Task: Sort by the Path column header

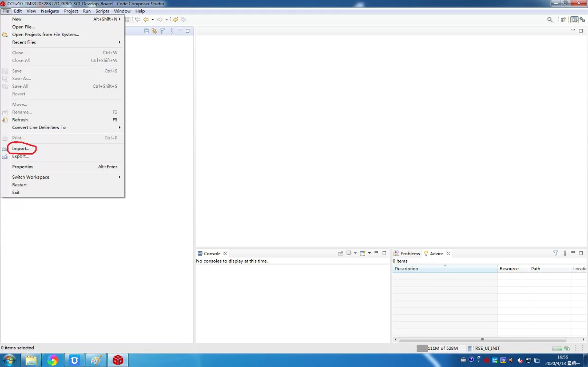Action: click(x=550, y=269)
